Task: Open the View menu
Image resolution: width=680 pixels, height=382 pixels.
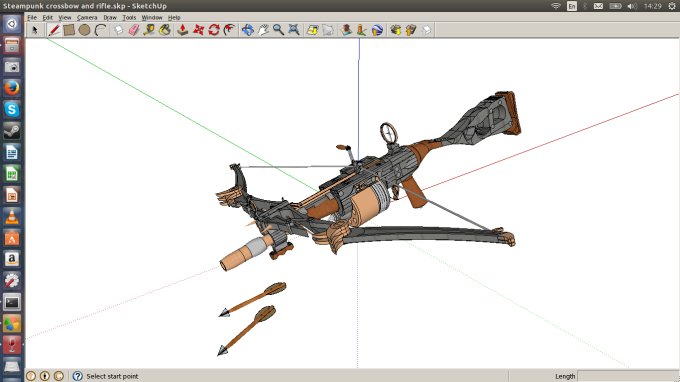Action: coord(65,18)
